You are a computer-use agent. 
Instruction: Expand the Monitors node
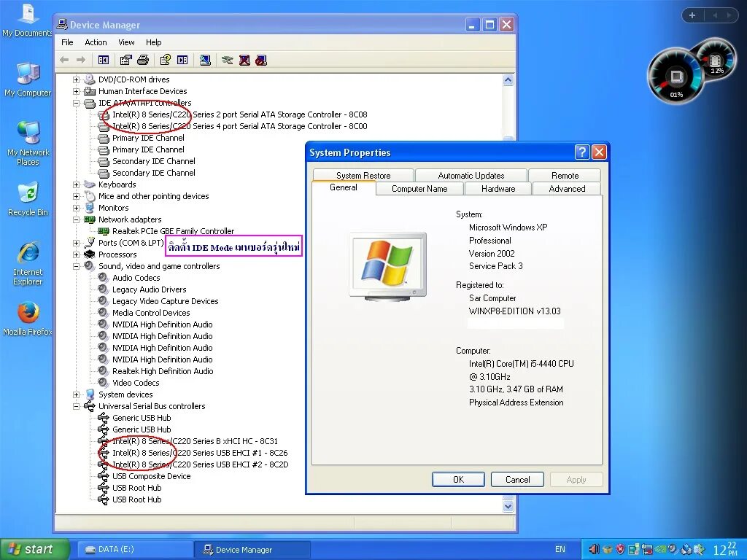(x=76, y=208)
